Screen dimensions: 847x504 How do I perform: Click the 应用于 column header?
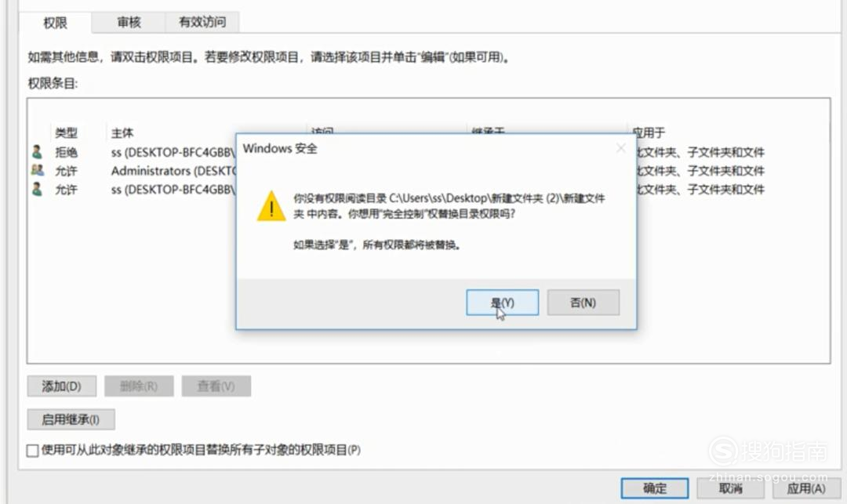pyautogui.click(x=649, y=132)
